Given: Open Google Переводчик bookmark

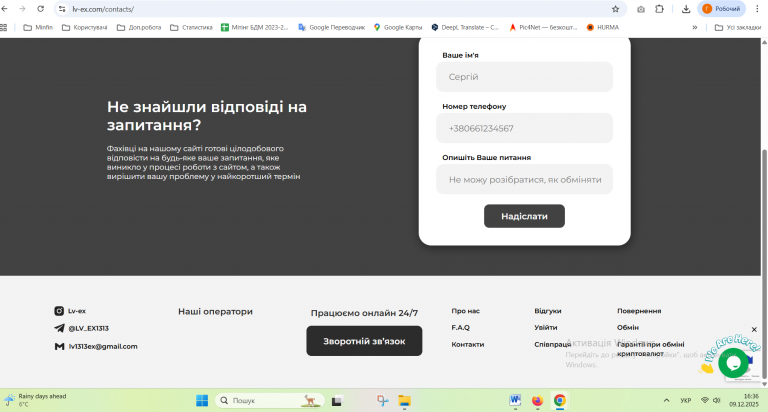Looking at the screenshot, I should pos(332,27).
